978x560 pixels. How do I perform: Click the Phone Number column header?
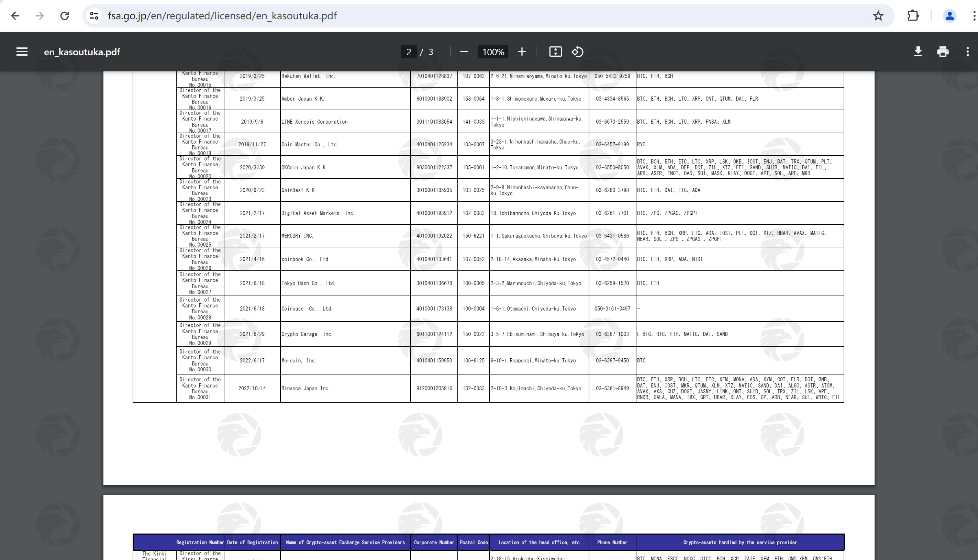click(612, 542)
